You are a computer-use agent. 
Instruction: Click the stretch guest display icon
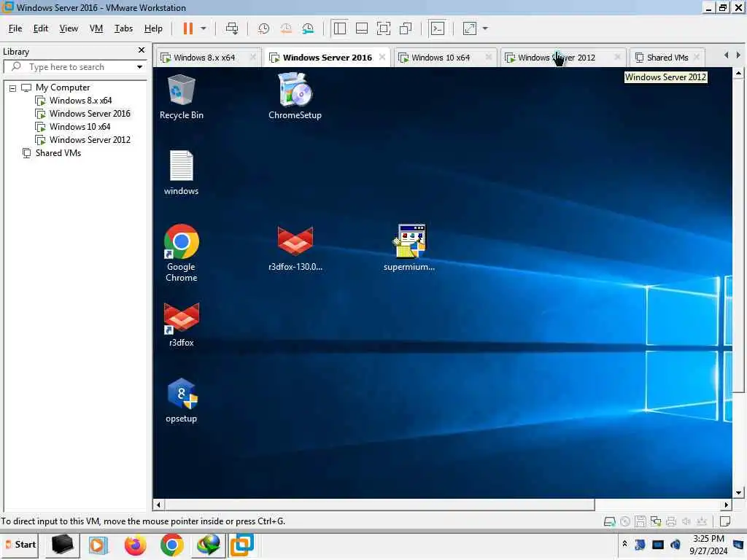click(x=470, y=28)
